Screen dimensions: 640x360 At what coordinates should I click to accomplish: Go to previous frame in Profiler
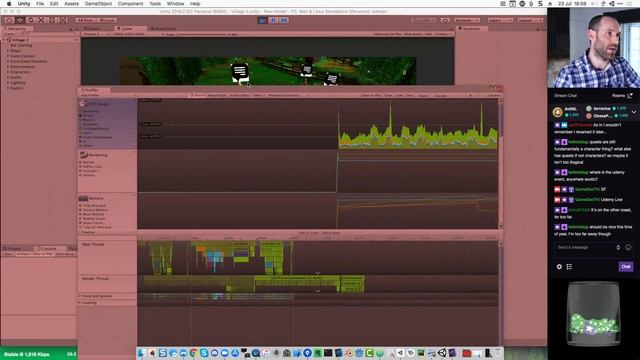click(x=470, y=96)
